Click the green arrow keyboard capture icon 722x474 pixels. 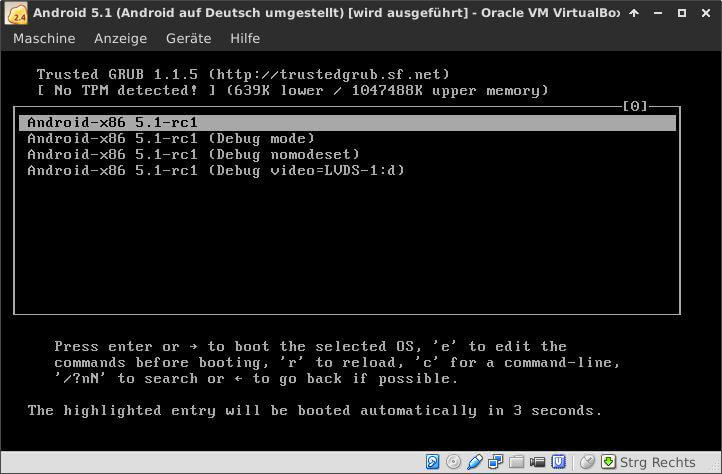point(607,462)
